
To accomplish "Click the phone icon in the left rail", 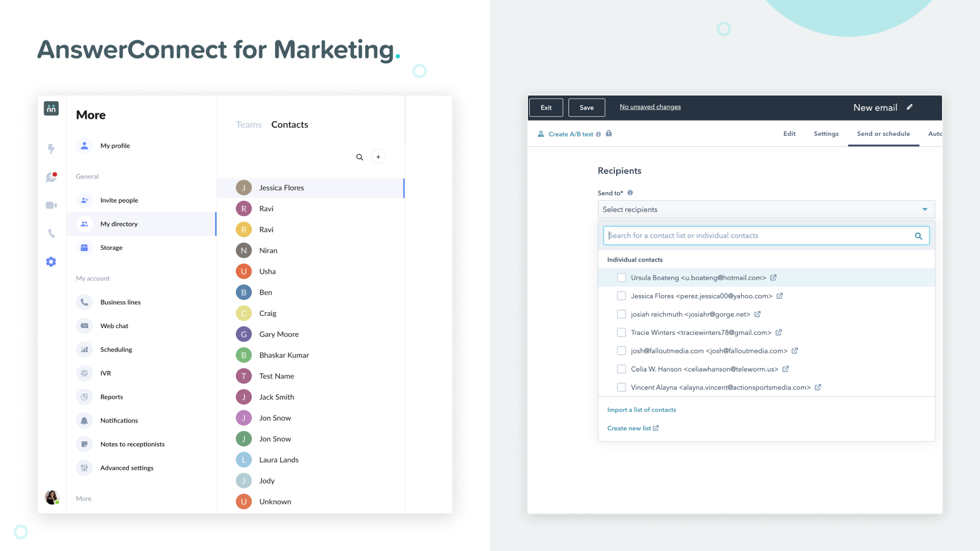I will [x=51, y=233].
